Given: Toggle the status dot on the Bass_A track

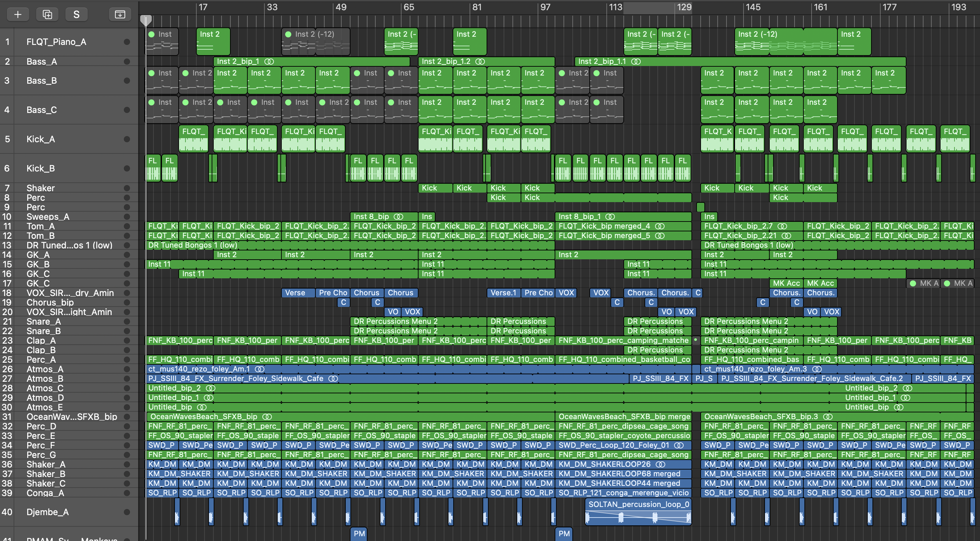Looking at the screenshot, I should [x=127, y=61].
